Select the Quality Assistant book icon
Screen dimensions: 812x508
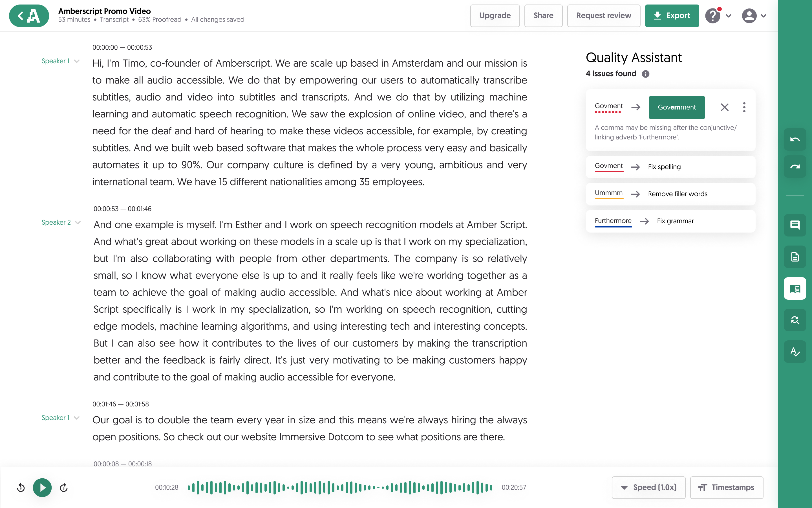(795, 288)
